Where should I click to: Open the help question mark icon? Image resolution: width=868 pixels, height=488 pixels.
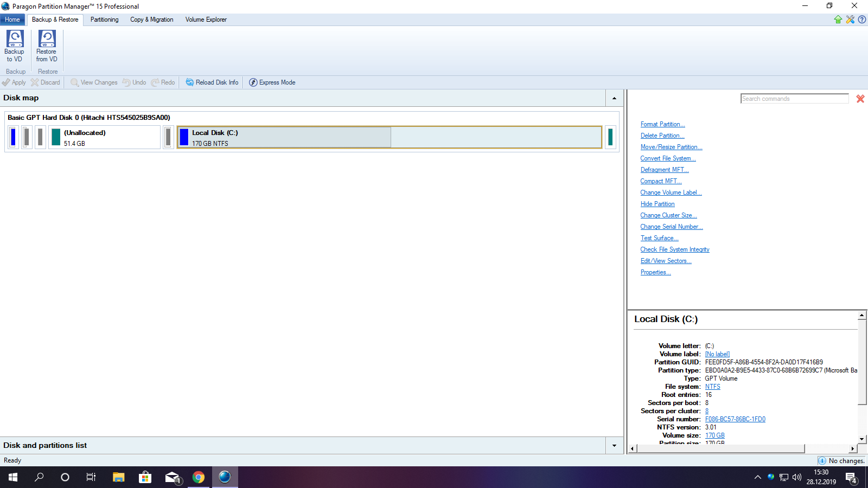click(861, 20)
